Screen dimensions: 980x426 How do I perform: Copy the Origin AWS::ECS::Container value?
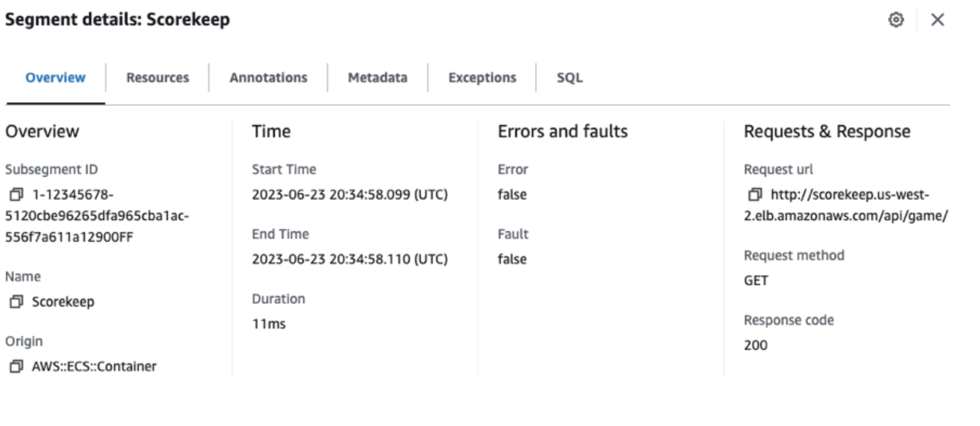pyautogui.click(x=16, y=366)
